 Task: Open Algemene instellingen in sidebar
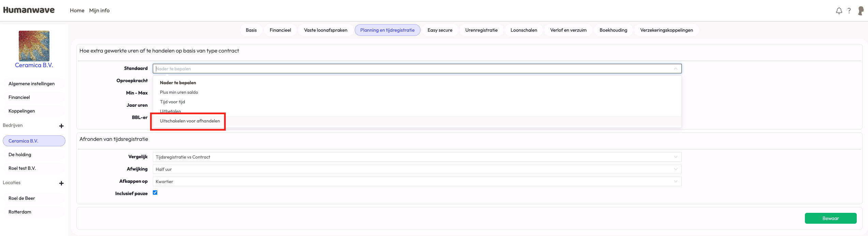(x=31, y=84)
